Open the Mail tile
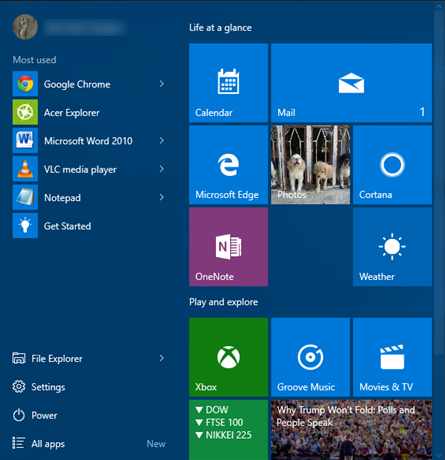 tap(351, 83)
